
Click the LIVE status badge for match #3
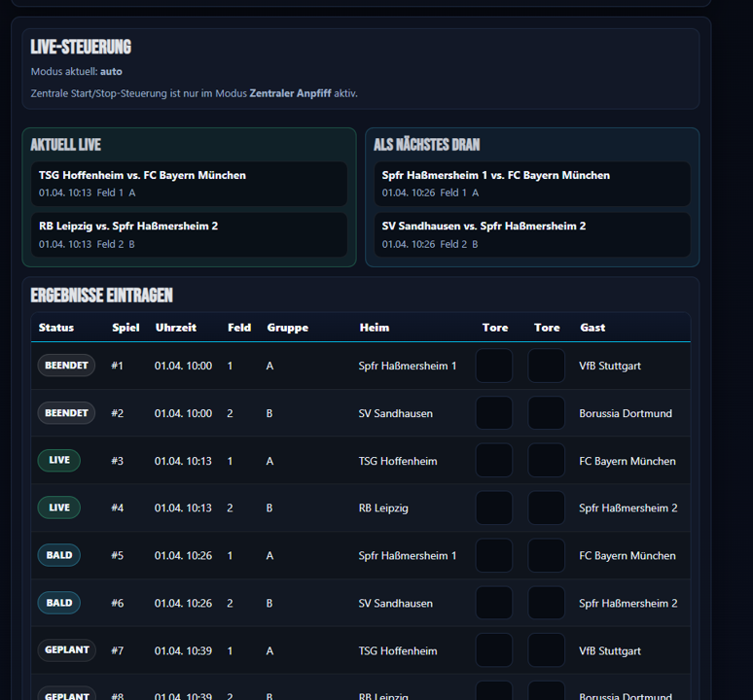(59, 461)
